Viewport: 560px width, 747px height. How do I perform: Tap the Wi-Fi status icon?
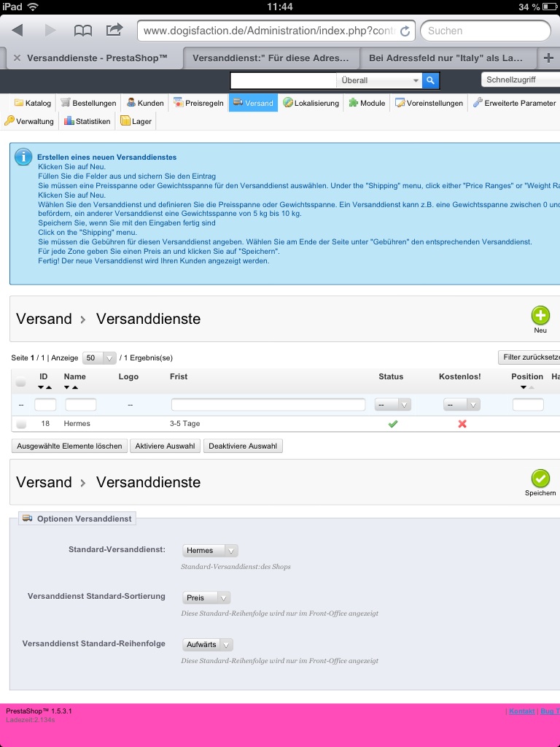33,7
